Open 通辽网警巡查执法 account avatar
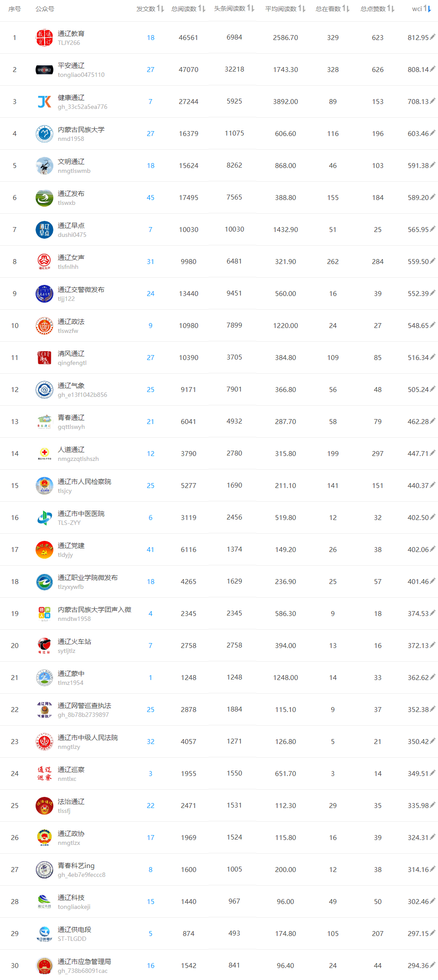This screenshot has width=438, height=980. [x=44, y=710]
